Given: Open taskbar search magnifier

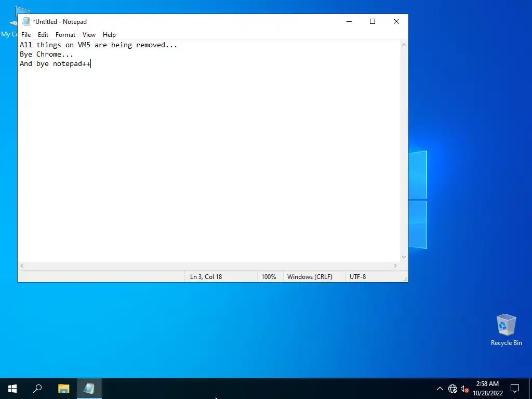Looking at the screenshot, I should click(x=37, y=389).
